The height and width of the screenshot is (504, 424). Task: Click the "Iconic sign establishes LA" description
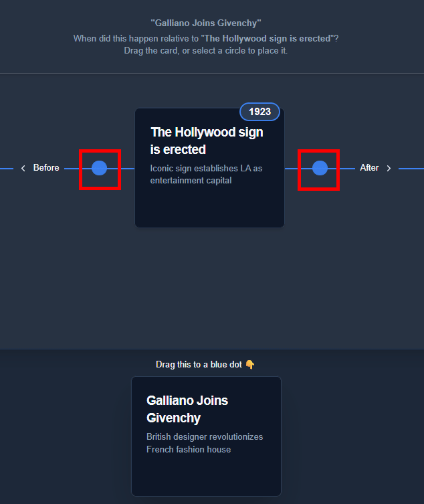pos(206,174)
